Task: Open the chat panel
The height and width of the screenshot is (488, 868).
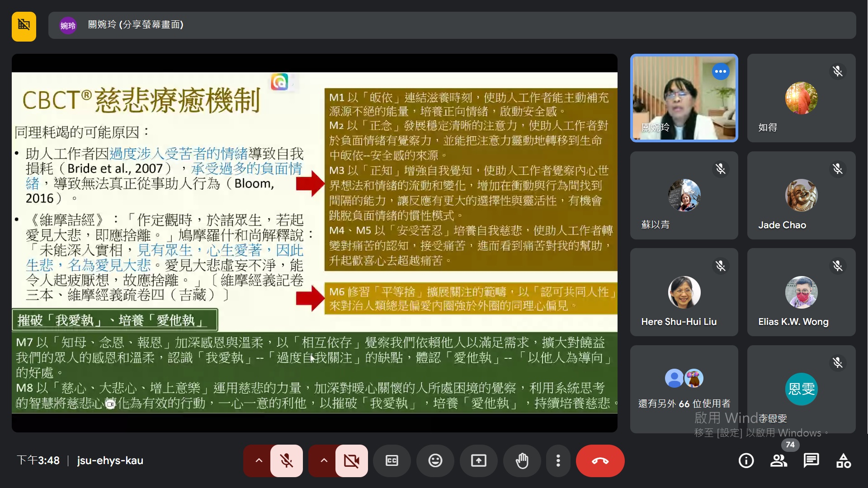Action: click(811, 461)
